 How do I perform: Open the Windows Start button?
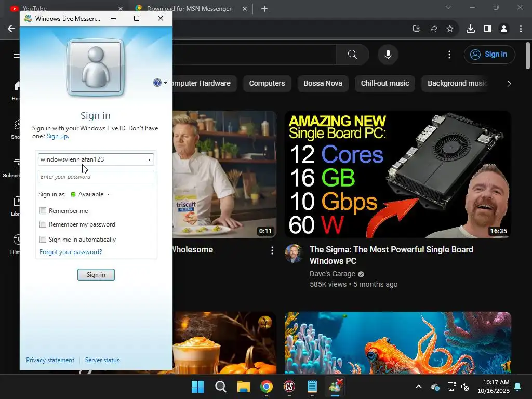197,387
